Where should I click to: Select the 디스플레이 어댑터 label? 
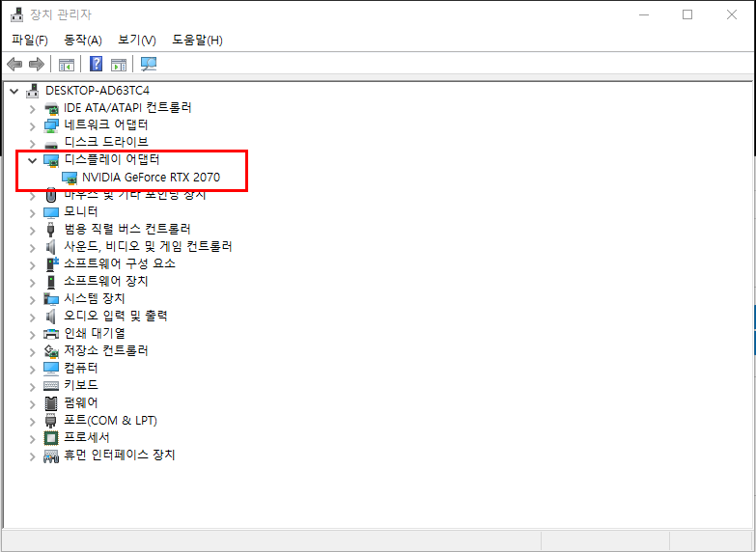[x=112, y=159]
